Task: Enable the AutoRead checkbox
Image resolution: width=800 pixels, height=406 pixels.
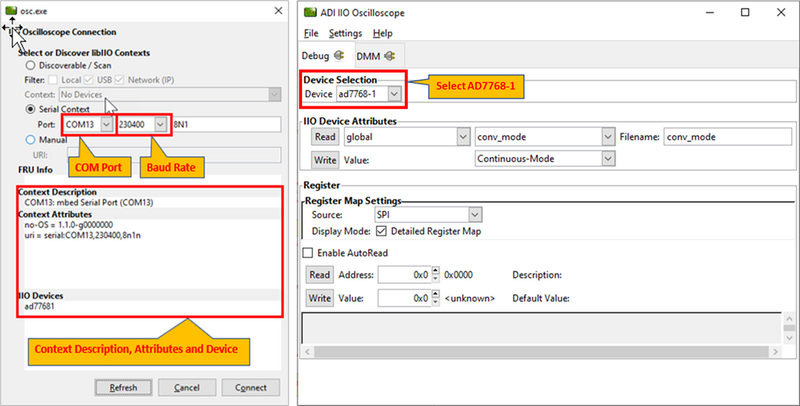Action: click(308, 253)
